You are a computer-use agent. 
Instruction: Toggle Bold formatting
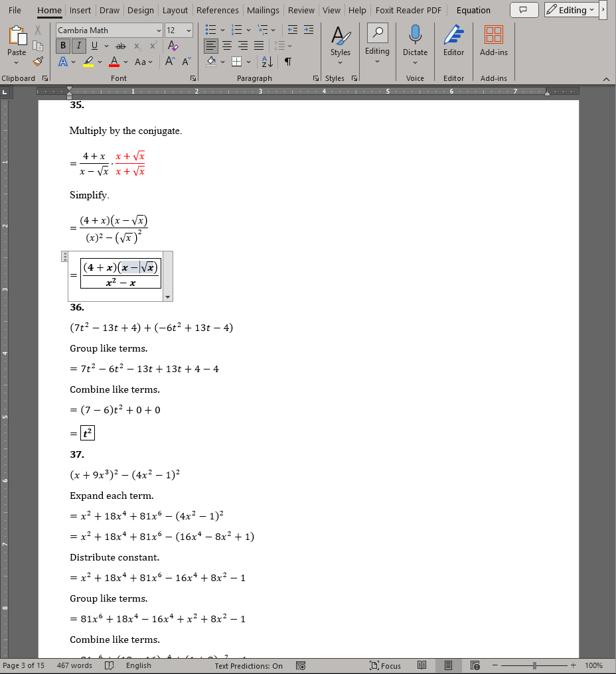(63, 46)
